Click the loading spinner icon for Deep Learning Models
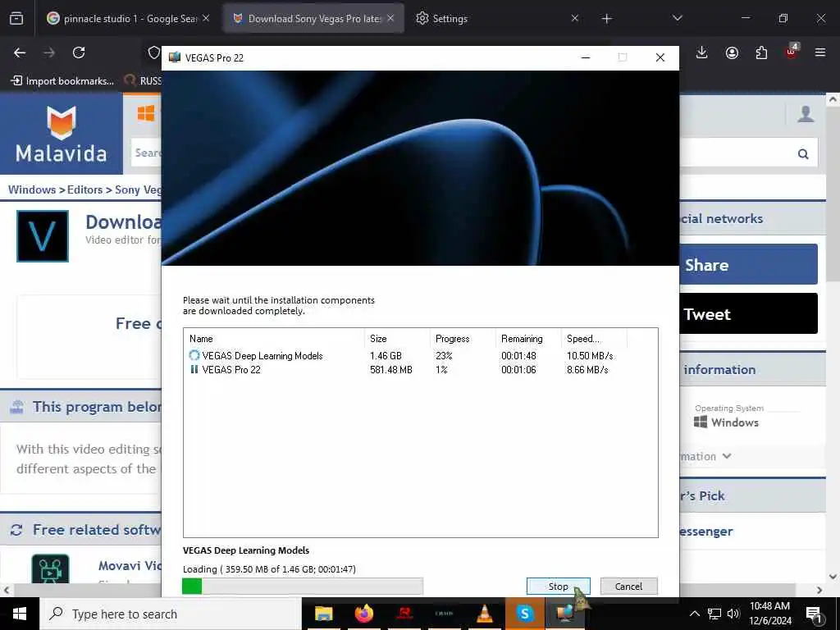This screenshot has width=840, height=630. coord(194,355)
